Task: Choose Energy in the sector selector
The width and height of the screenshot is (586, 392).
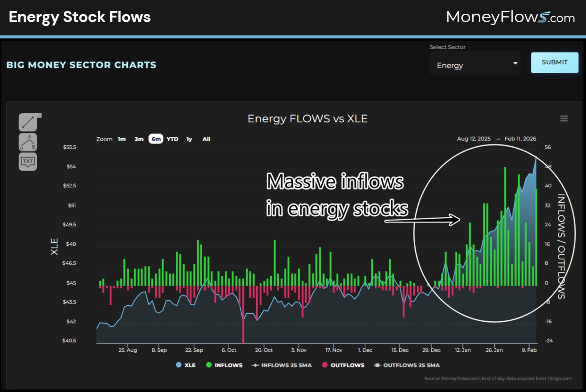Action: click(450, 65)
